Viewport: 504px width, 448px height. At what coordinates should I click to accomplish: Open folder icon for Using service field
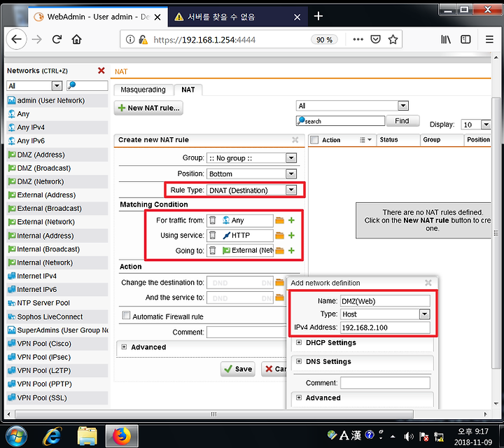279,236
